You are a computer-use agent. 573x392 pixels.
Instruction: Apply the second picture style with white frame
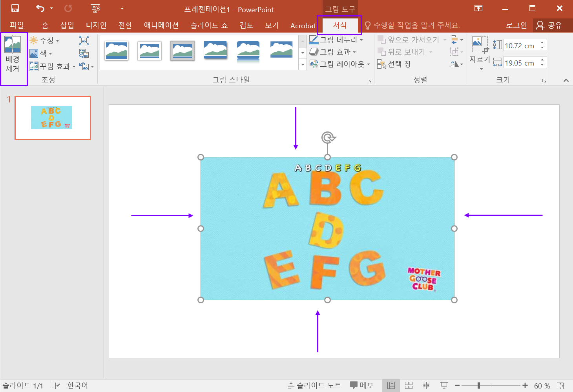tap(150, 51)
